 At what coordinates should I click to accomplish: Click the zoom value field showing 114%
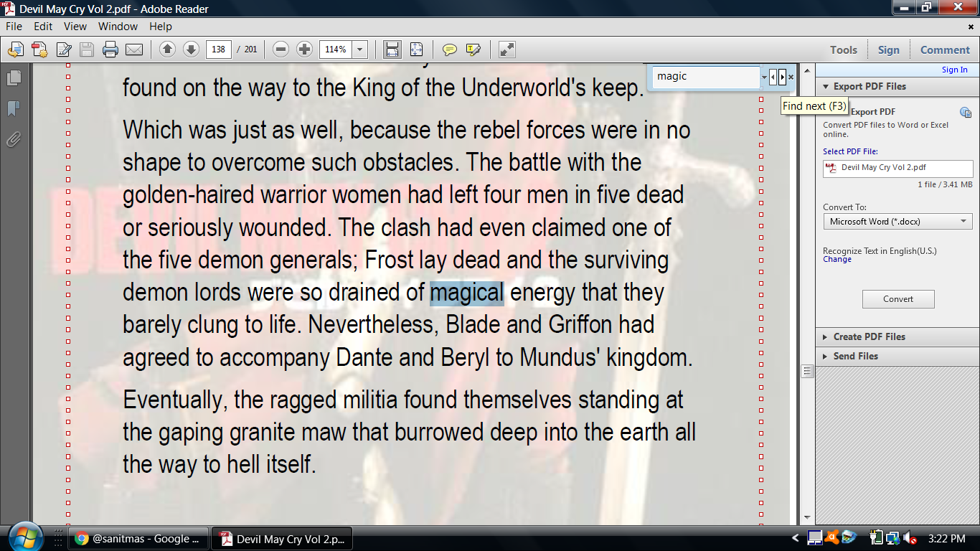click(x=336, y=50)
